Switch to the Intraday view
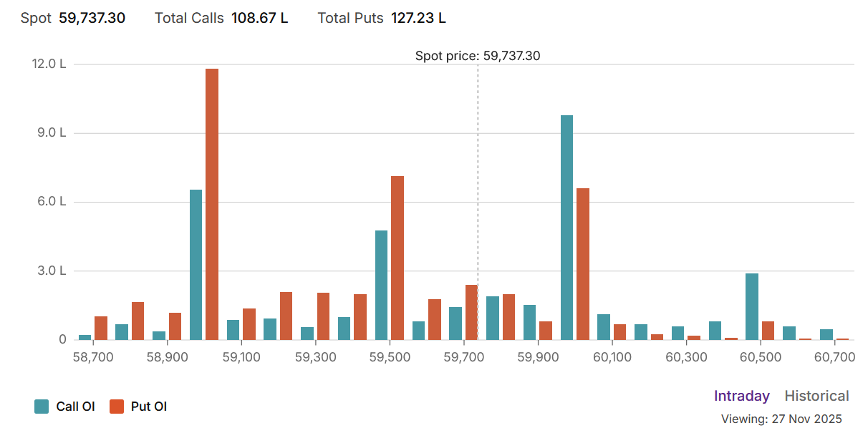 pyautogui.click(x=741, y=396)
